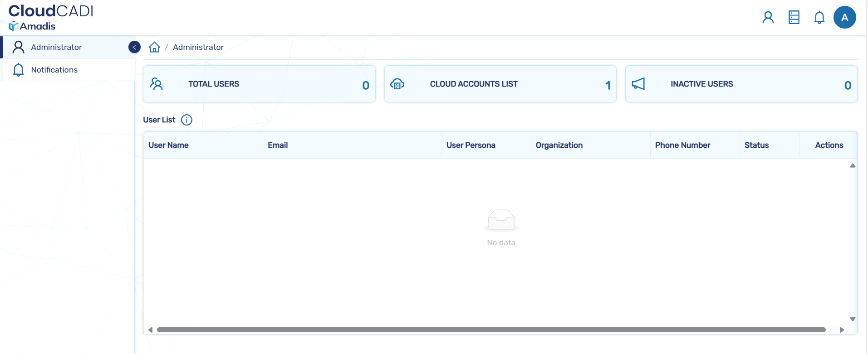Select Administrator in the sidebar

[56, 47]
